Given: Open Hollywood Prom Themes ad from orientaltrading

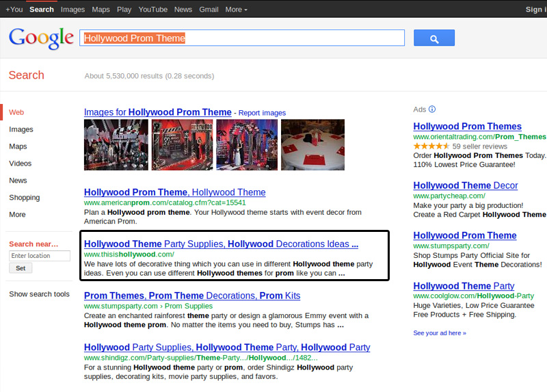Looking at the screenshot, I should (468, 127).
